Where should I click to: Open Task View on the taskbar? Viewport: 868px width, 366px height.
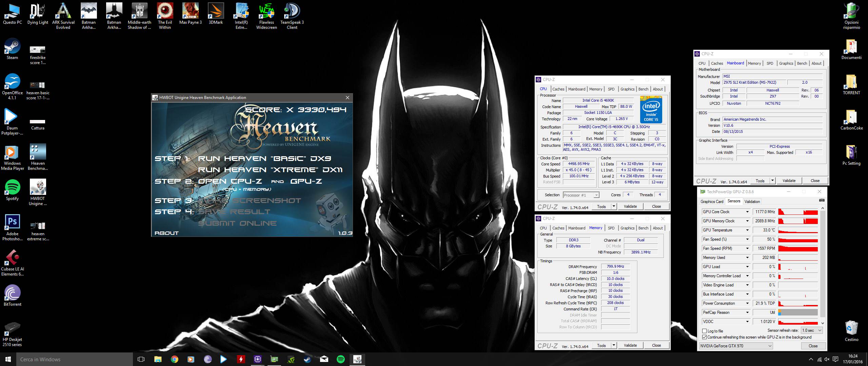[x=141, y=359]
